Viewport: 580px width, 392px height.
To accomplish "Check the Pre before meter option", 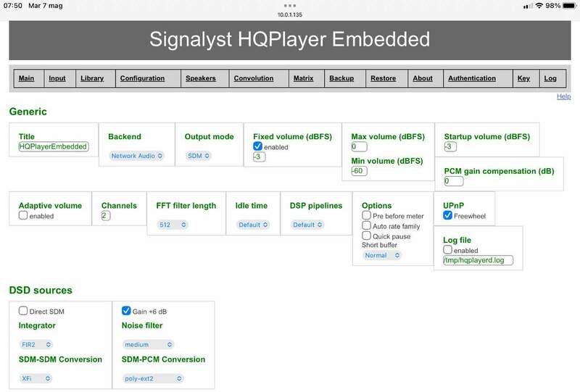I will pyautogui.click(x=366, y=215).
